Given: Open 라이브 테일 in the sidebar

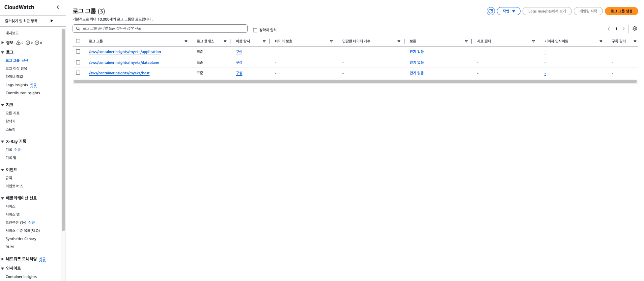Looking at the screenshot, I should point(14,77).
